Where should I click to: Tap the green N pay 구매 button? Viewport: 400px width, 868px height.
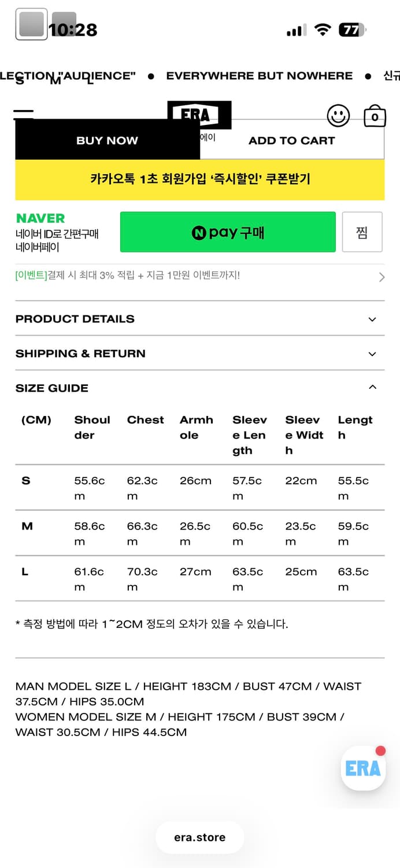click(228, 231)
